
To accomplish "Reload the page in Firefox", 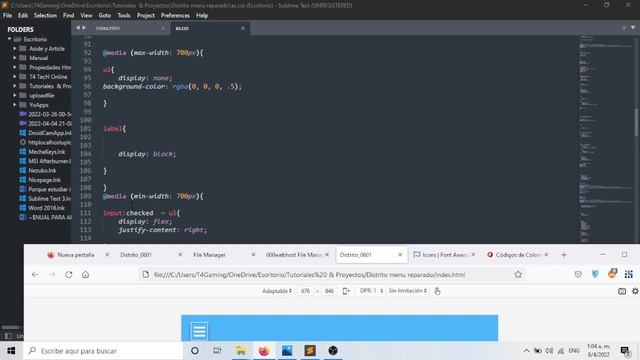I will coord(69,275).
